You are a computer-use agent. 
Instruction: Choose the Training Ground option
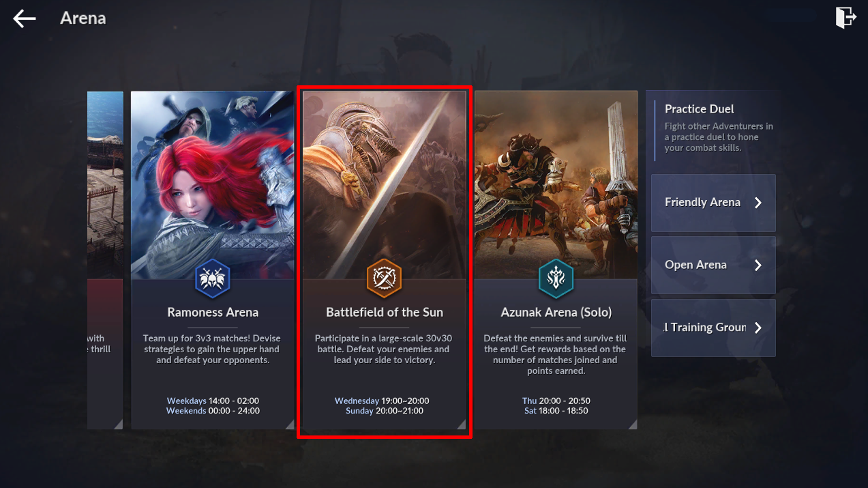pyautogui.click(x=713, y=328)
